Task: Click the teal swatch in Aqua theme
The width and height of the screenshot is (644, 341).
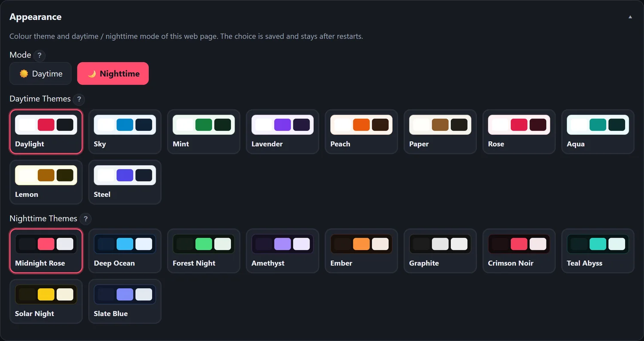Action: (x=598, y=125)
